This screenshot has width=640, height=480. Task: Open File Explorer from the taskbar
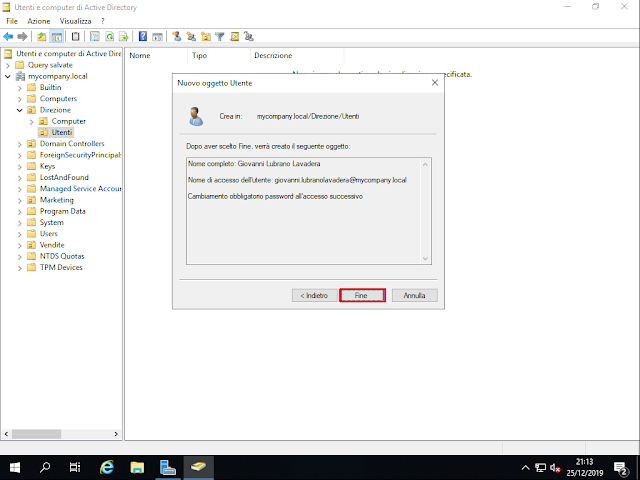click(137, 467)
